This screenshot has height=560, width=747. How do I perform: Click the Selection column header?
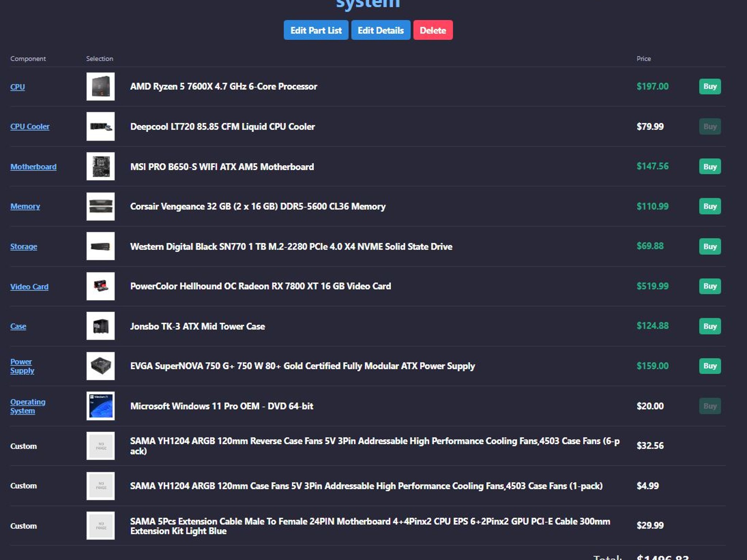coord(100,59)
